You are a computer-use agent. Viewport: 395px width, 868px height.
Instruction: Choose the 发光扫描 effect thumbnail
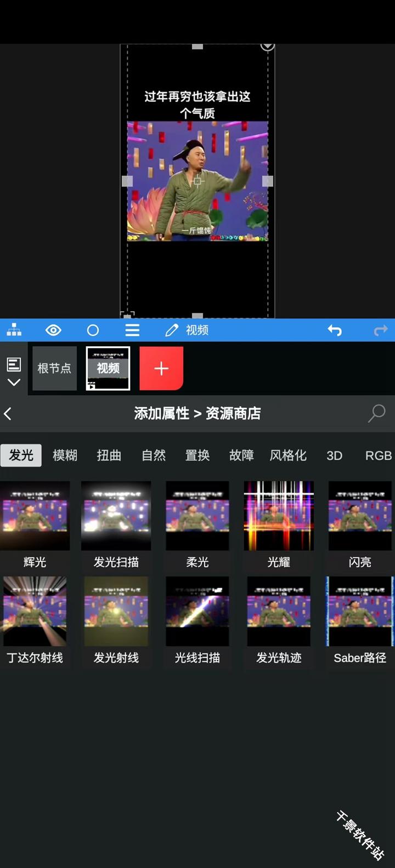point(116,516)
